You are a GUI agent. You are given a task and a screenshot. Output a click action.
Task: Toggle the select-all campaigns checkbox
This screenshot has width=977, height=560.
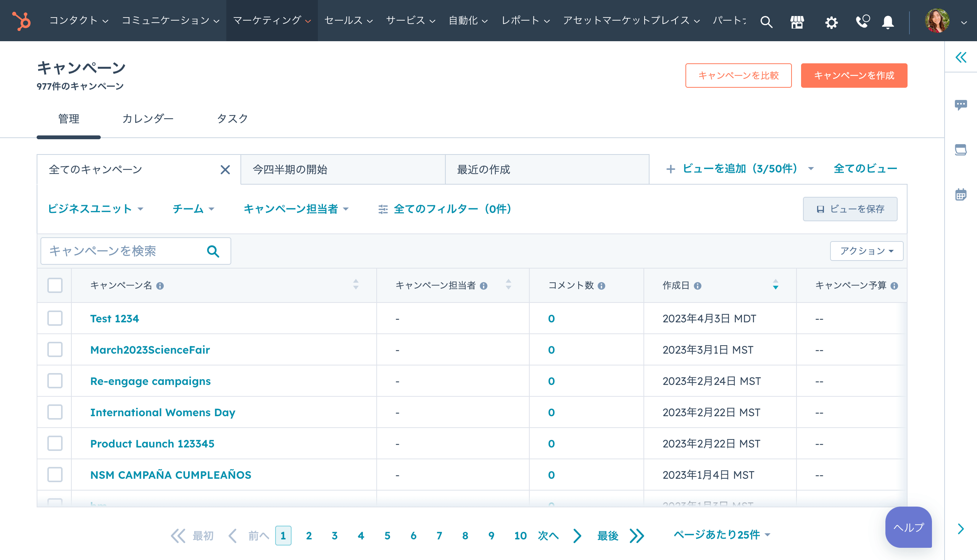pos(55,285)
